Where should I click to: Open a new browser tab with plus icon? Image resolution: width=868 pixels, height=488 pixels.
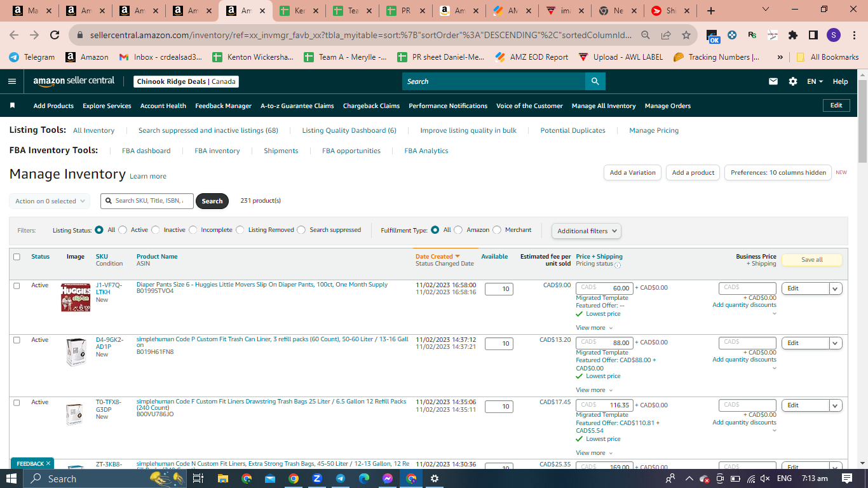711,11
